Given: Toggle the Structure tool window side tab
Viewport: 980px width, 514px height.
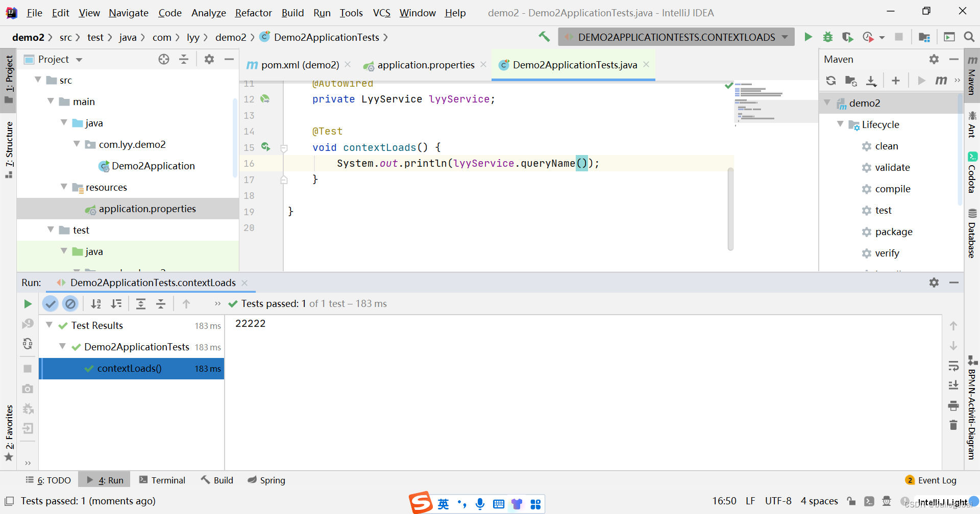Looking at the screenshot, I should [9, 150].
